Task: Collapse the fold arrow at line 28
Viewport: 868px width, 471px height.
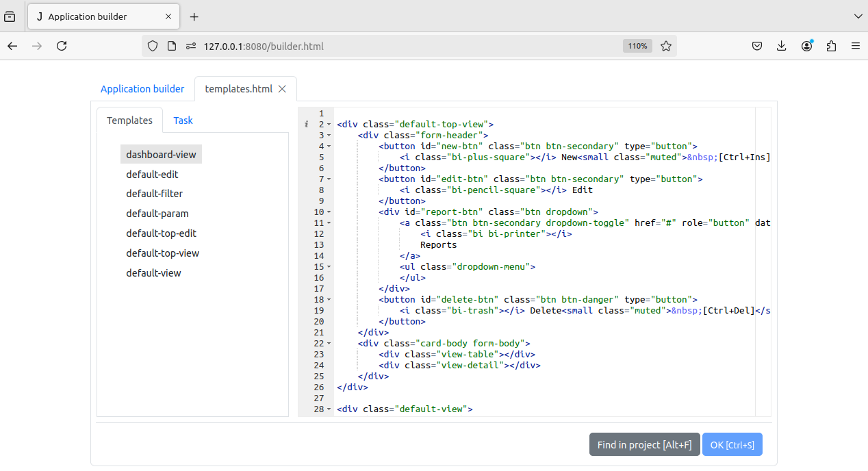Action: (x=327, y=409)
